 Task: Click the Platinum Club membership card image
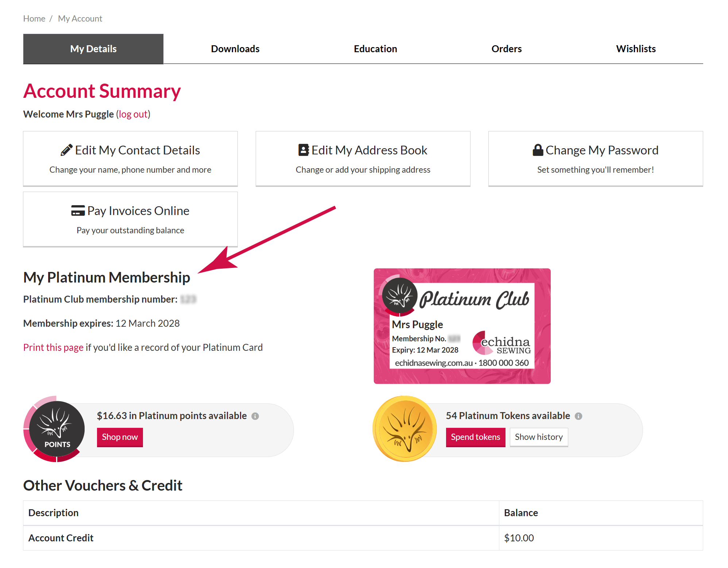(x=462, y=326)
